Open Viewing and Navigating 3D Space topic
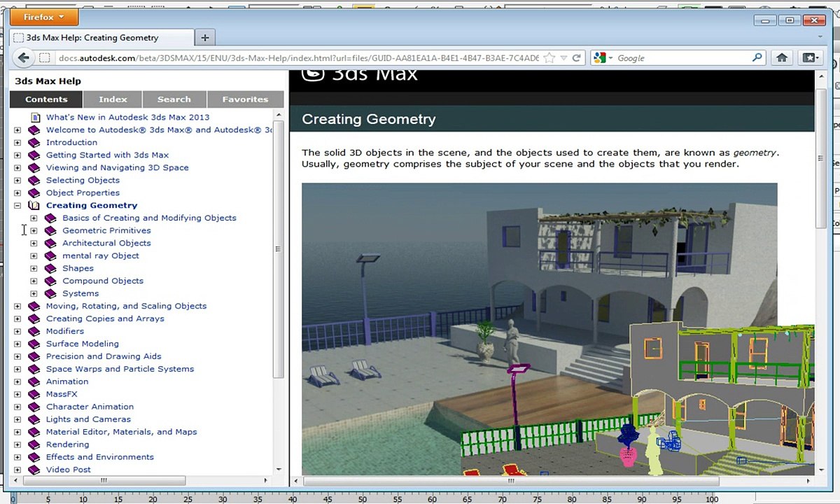Viewport: 840px width, 504px height. click(117, 167)
